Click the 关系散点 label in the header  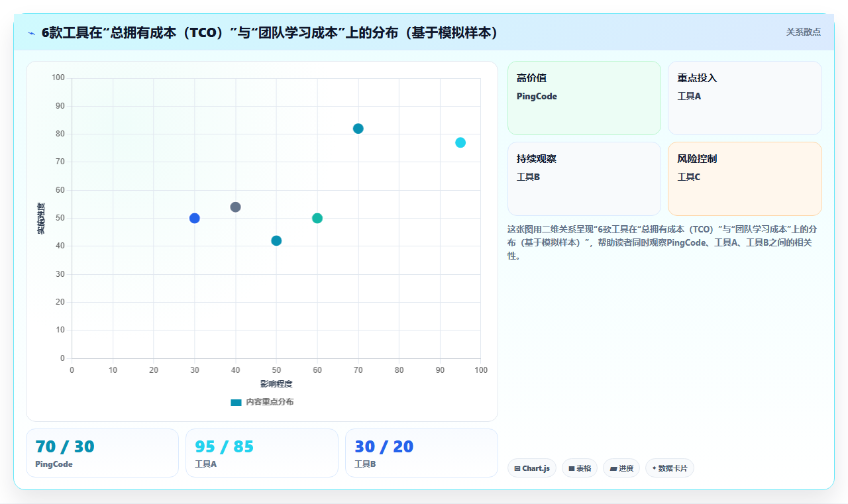coord(804,32)
